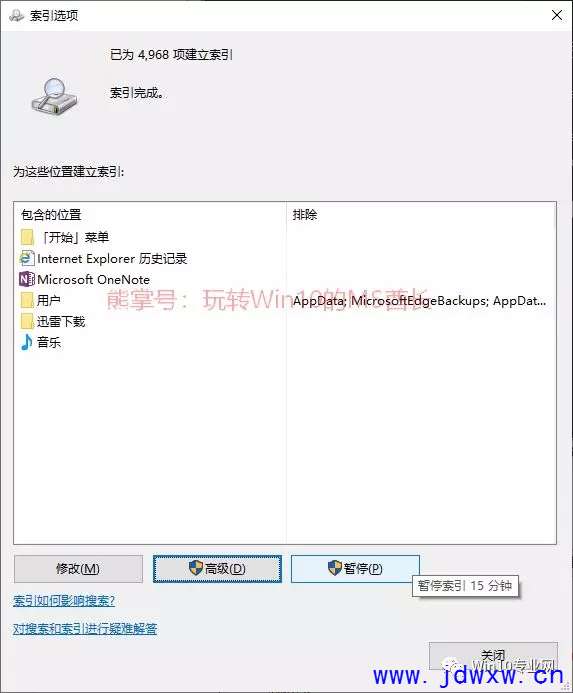Select the 用户 folder icon
573x693 pixels.
click(x=27, y=301)
